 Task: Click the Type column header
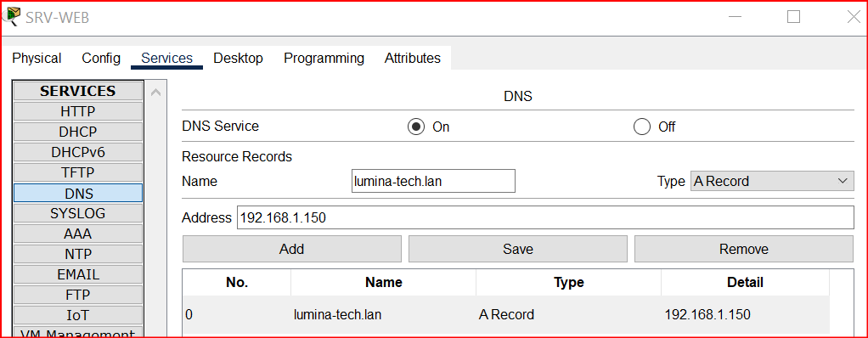click(x=568, y=283)
